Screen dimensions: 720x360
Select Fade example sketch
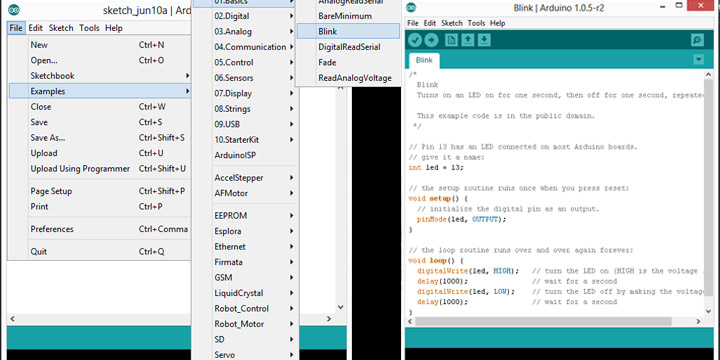point(348,62)
